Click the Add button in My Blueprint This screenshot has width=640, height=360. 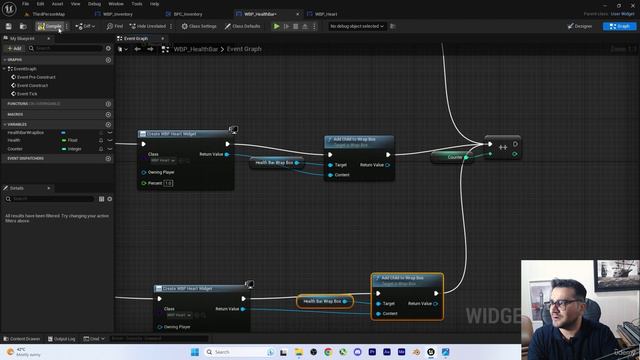tap(14, 48)
